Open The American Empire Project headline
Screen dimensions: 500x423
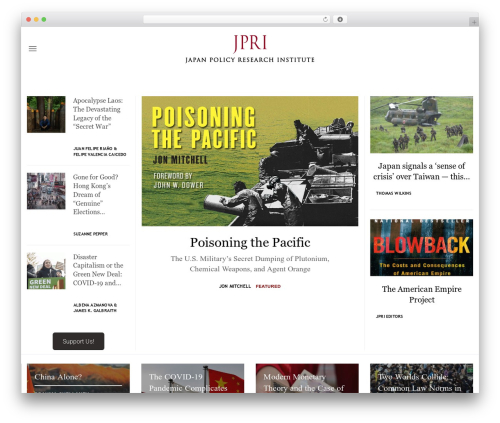pyautogui.click(x=422, y=294)
